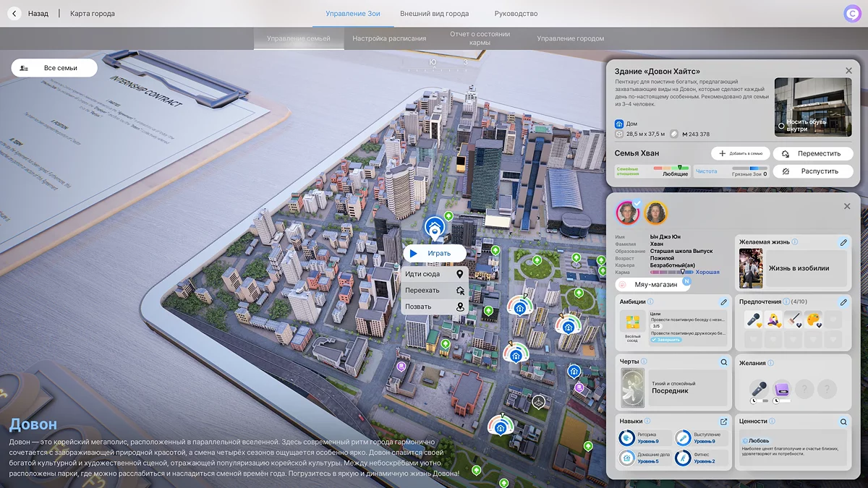
Task: Click the first unknown wish slot
Action: 806,389
